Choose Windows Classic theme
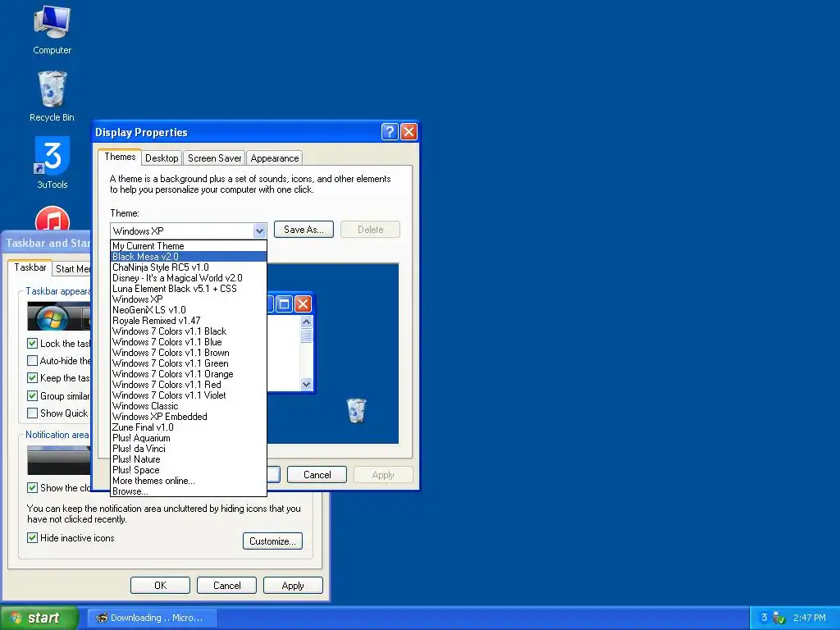The width and height of the screenshot is (840, 630). pos(189,406)
